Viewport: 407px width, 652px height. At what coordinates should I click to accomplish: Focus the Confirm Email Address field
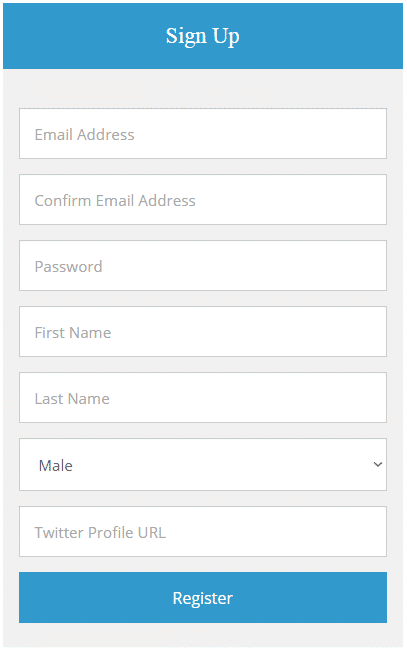203,200
